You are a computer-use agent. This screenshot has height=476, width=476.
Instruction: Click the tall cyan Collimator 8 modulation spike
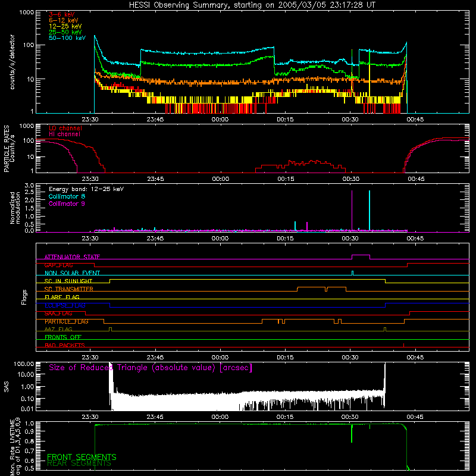click(369, 210)
